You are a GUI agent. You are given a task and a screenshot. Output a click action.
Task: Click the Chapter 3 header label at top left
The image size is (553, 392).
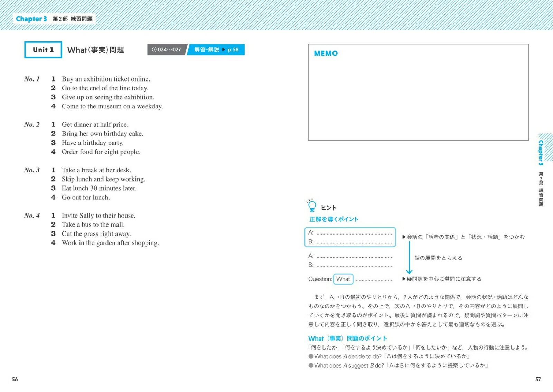click(31, 19)
